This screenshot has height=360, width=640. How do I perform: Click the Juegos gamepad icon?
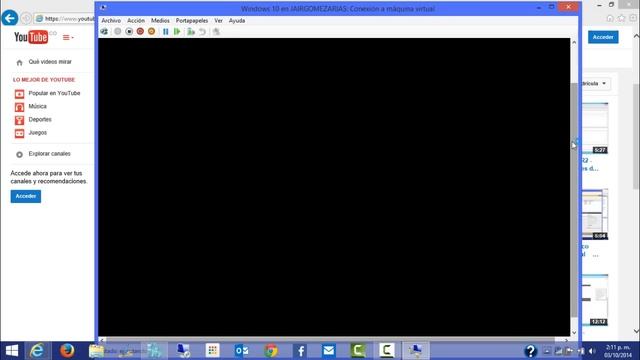click(x=19, y=133)
